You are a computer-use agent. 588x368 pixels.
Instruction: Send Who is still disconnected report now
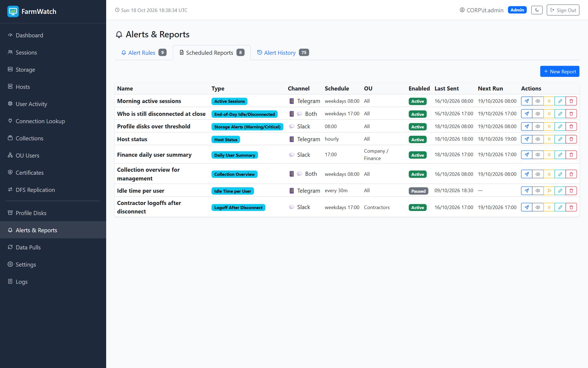(526, 114)
